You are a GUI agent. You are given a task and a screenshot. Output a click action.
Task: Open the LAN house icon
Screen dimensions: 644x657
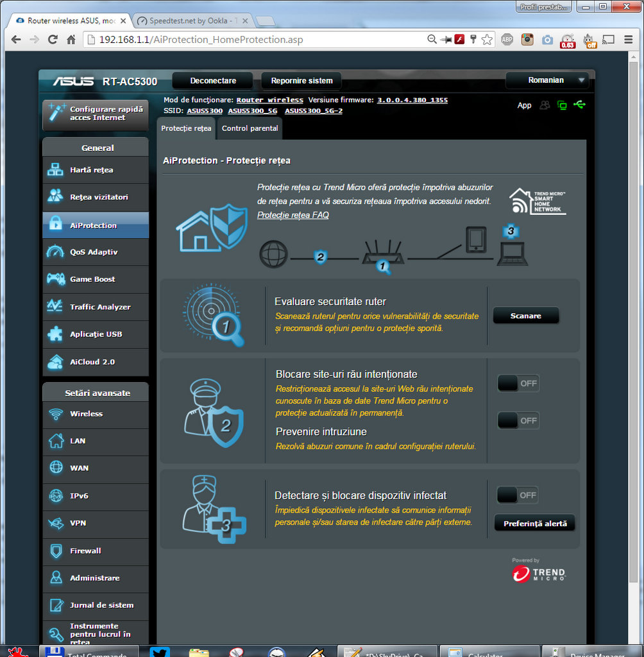click(x=56, y=441)
